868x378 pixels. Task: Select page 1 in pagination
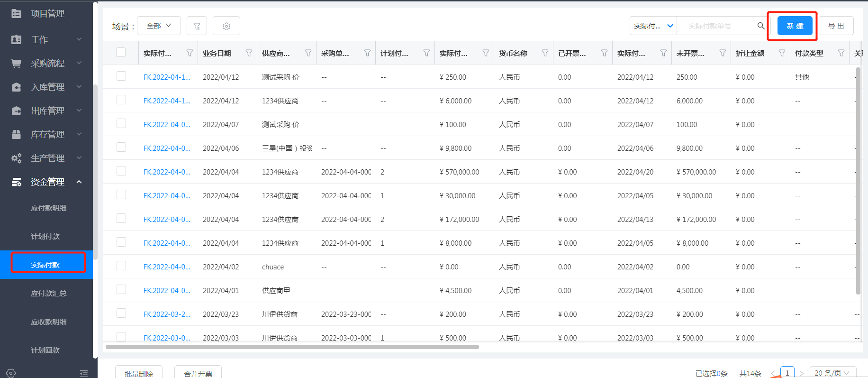coord(787,373)
